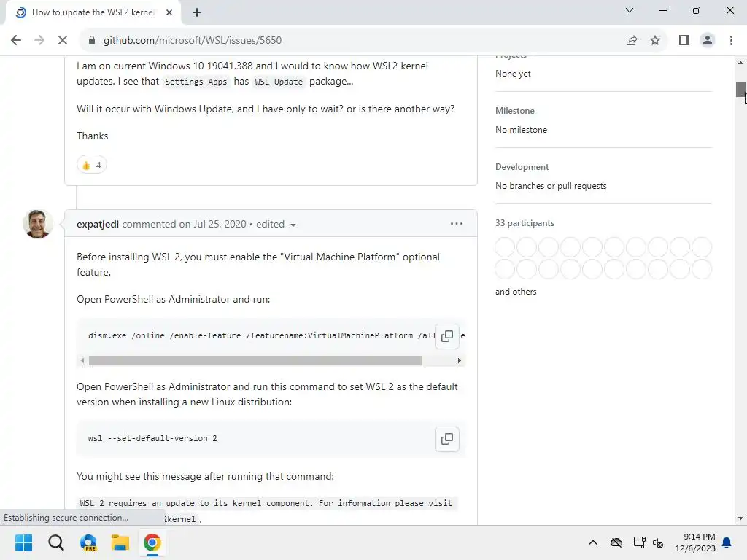Click the '33 participants' heading
747x560 pixels.
525,223
